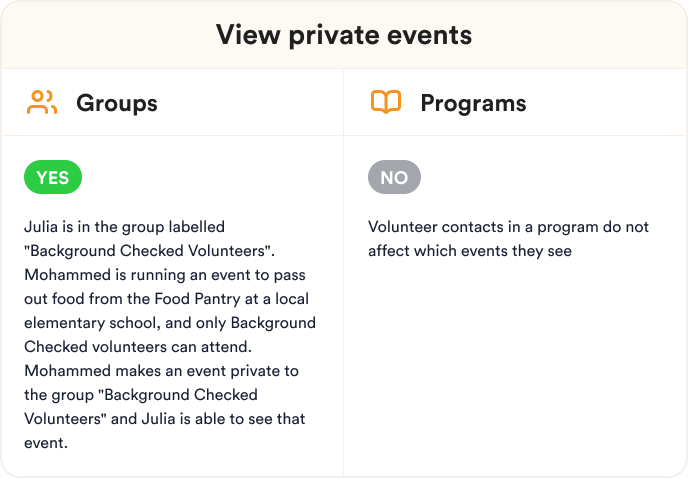The image size is (688, 478).
Task: Open the Groups column heading
Action: pos(117,104)
